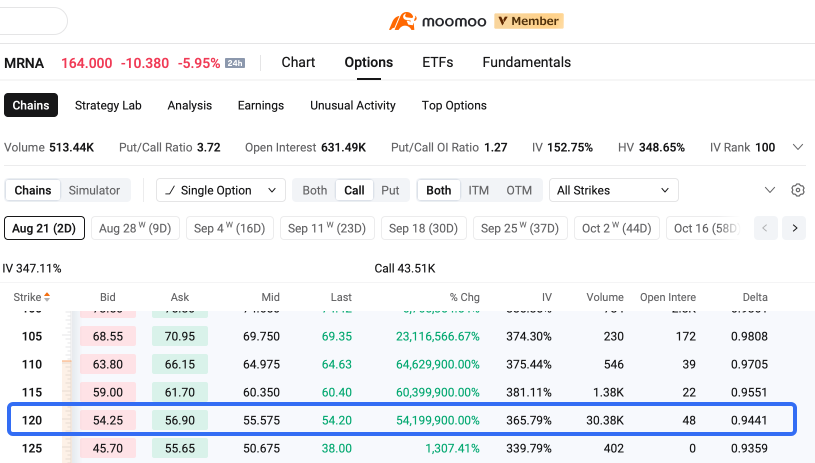Image resolution: width=815 pixels, height=463 pixels.
Task: Go to next expiration dates arrow
Action: pos(795,228)
